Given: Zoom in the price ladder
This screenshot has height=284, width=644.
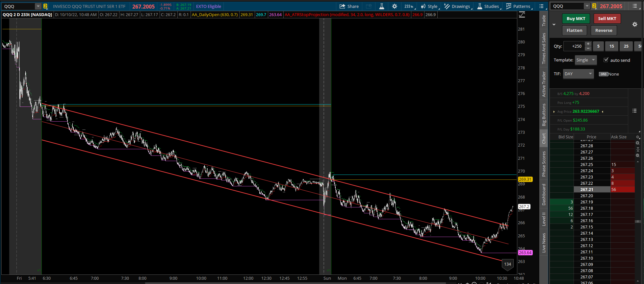Looking at the screenshot, I should point(638,143).
